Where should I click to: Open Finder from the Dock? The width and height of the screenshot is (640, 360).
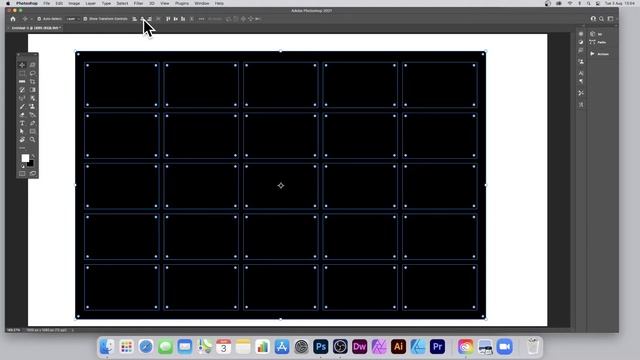107,347
